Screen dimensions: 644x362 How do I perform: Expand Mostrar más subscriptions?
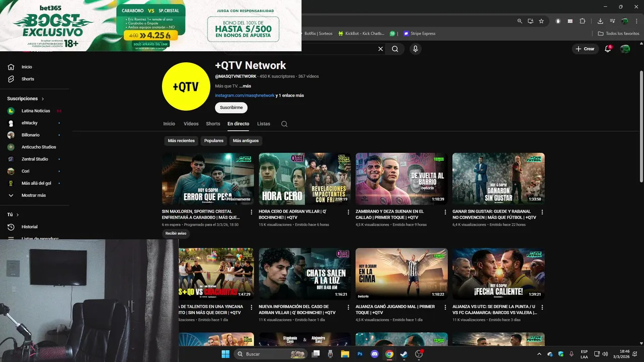click(35, 195)
